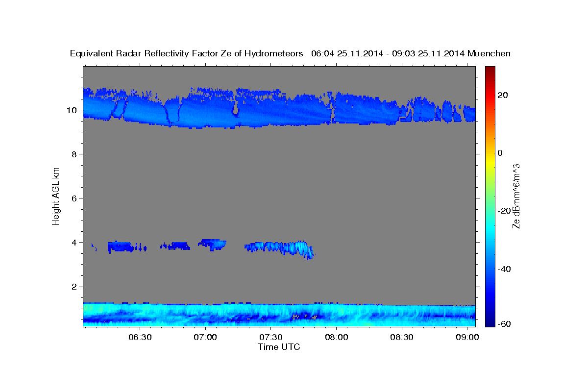This screenshot has width=588, height=392.
Task: Click the 07:00 time tick label
Action: pyautogui.click(x=205, y=337)
